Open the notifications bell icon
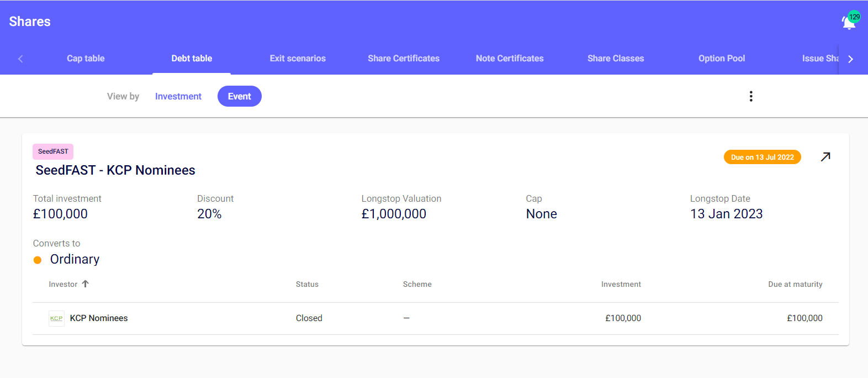 coord(849,23)
